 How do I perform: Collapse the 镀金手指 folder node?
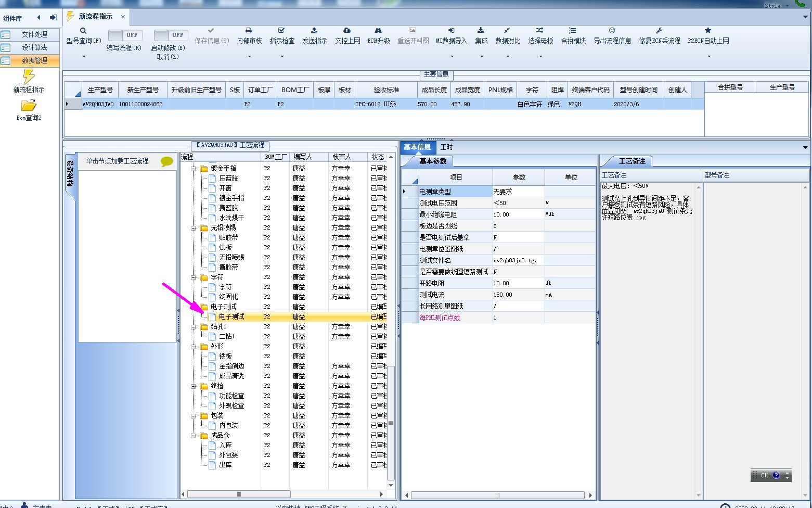194,169
